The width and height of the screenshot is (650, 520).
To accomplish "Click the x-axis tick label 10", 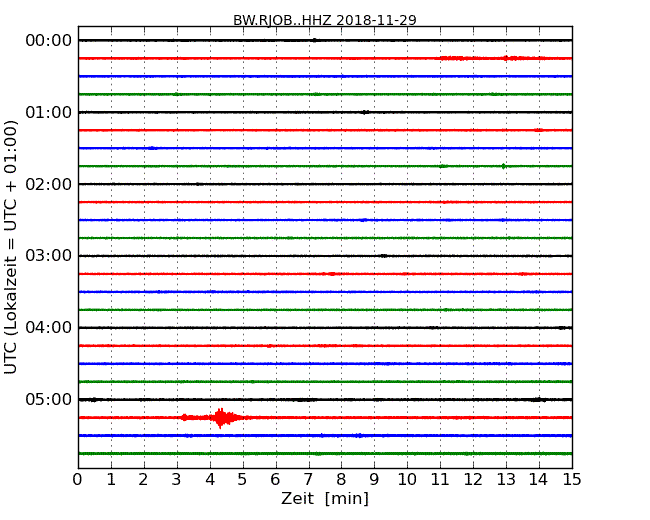I will pyautogui.click(x=407, y=479).
